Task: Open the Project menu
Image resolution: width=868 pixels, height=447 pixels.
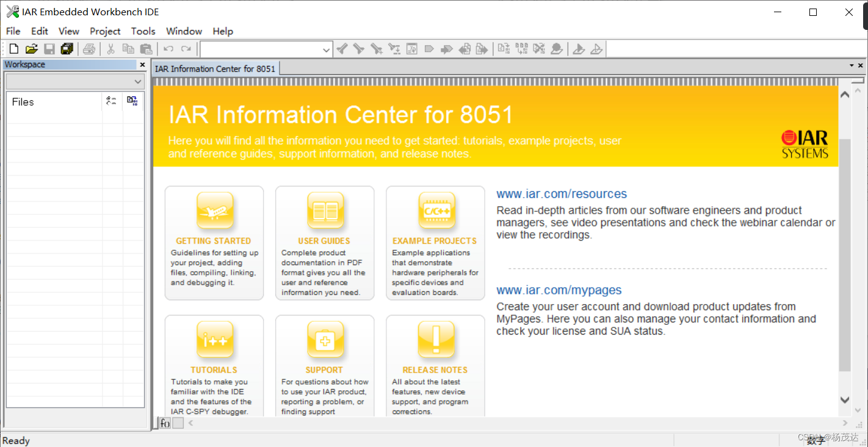Action: (105, 31)
